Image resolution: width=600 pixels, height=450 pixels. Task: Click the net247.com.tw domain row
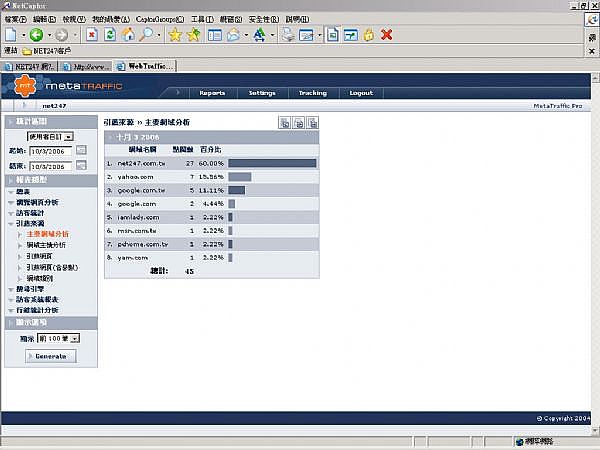coord(212,163)
